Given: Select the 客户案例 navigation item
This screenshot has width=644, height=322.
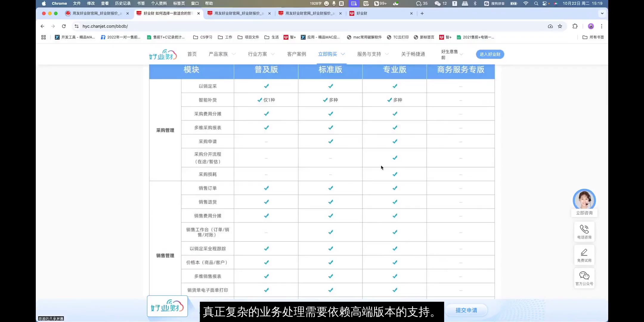Looking at the screenshot, I should (296, 54).
